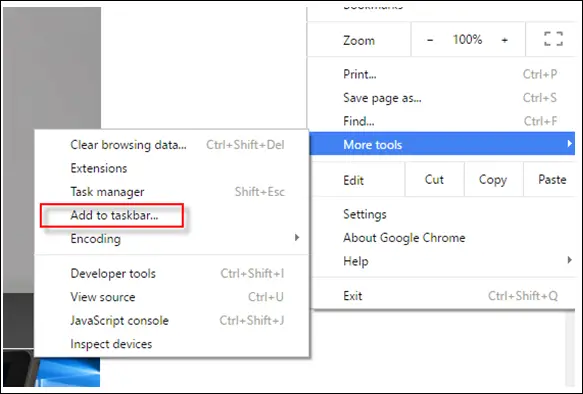Launch Task manager from More tools
583x394 pixels.
tap(107, 192)
